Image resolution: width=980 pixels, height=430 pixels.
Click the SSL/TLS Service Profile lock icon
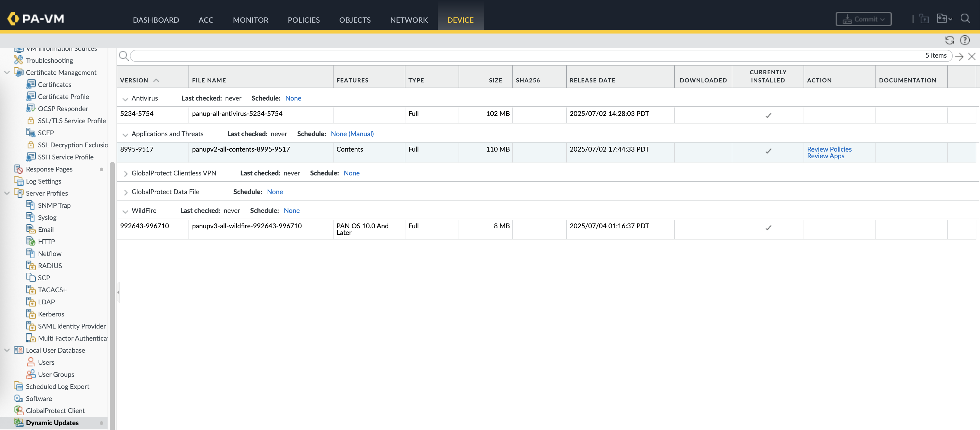31,120
